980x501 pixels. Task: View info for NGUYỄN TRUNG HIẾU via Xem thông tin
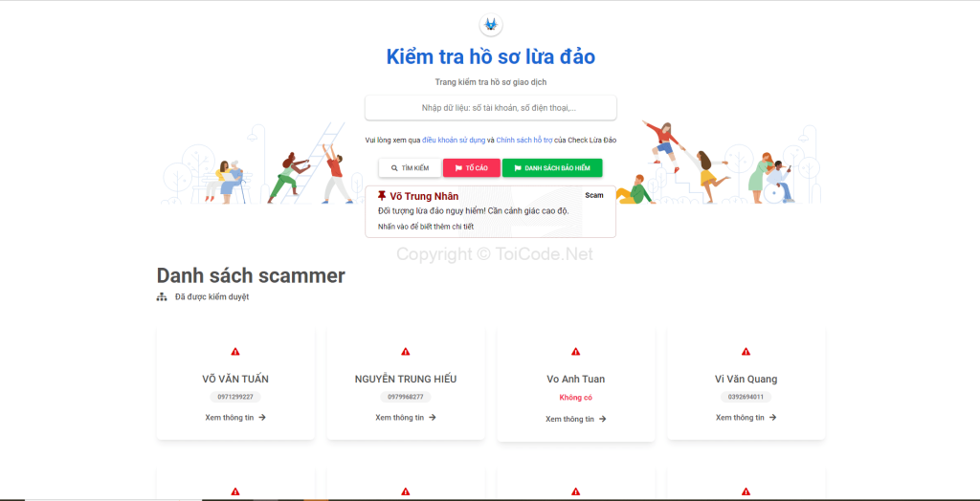point(406,417)
